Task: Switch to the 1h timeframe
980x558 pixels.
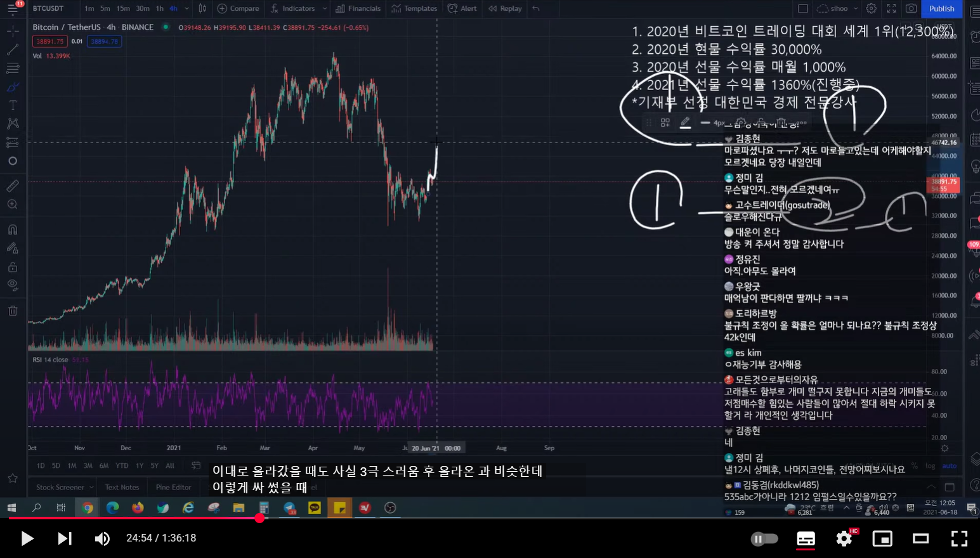Action: point(160,8)
